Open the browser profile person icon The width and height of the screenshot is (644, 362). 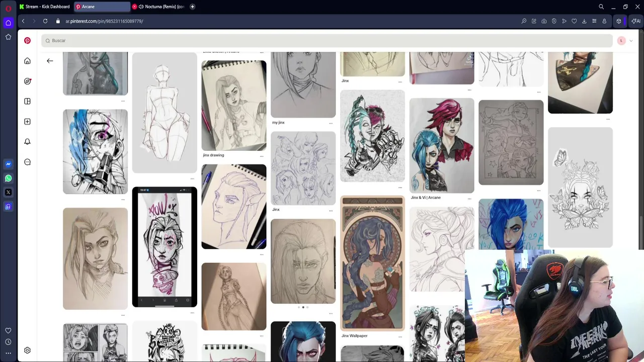[604, 21]
